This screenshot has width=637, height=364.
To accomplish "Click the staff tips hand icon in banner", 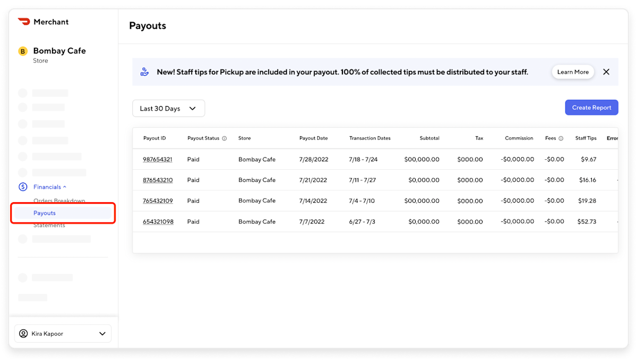I will 144,72.
